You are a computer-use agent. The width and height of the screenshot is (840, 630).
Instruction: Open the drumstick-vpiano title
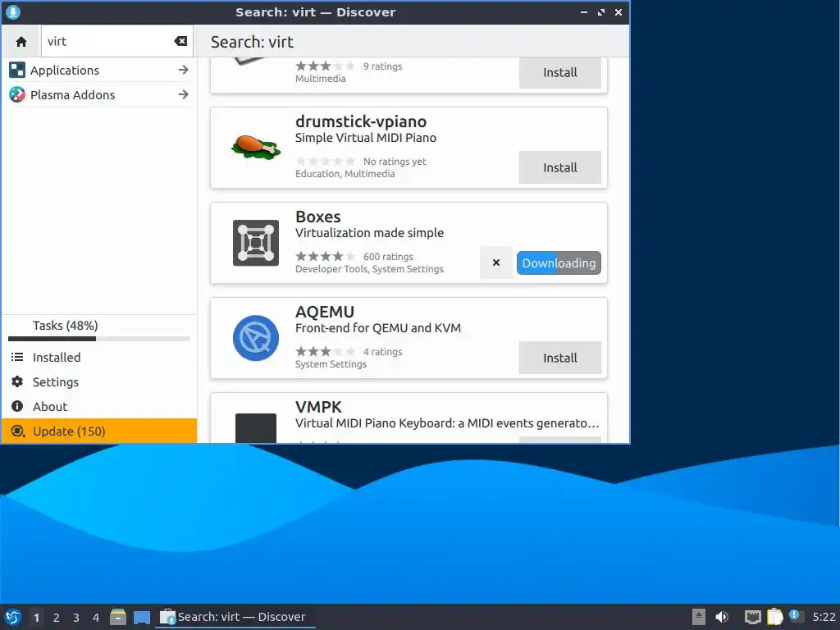point(361,121)
